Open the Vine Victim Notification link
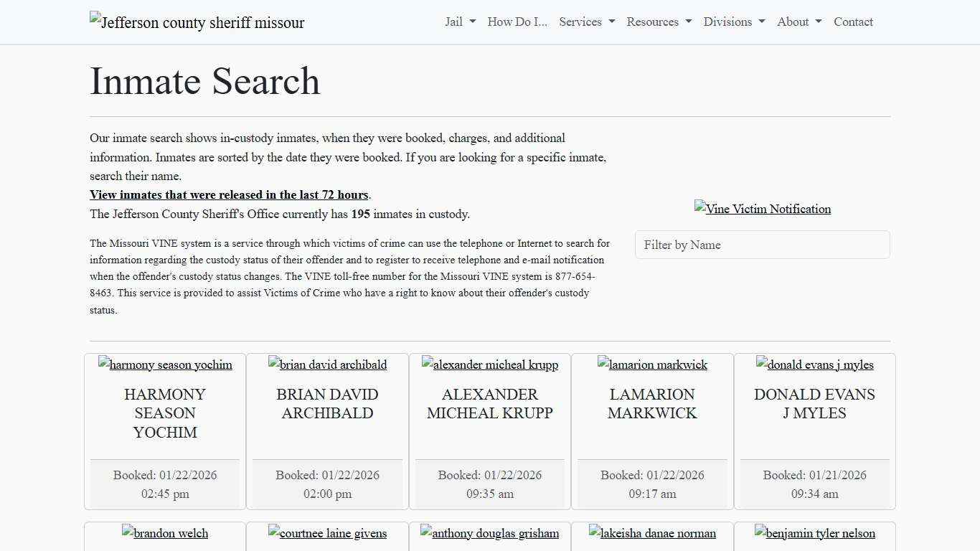980x551 pixels. [763, 209]
